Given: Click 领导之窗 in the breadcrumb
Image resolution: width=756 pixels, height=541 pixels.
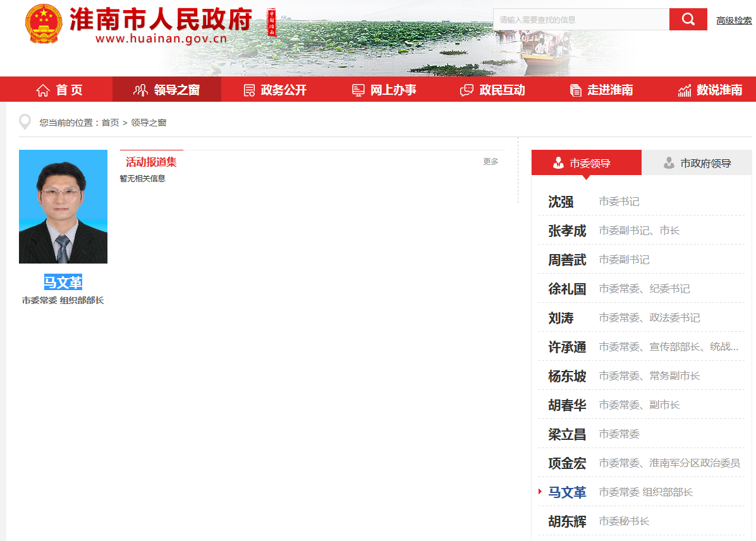Looking at the screenshot, I should [x=149, y=123].
